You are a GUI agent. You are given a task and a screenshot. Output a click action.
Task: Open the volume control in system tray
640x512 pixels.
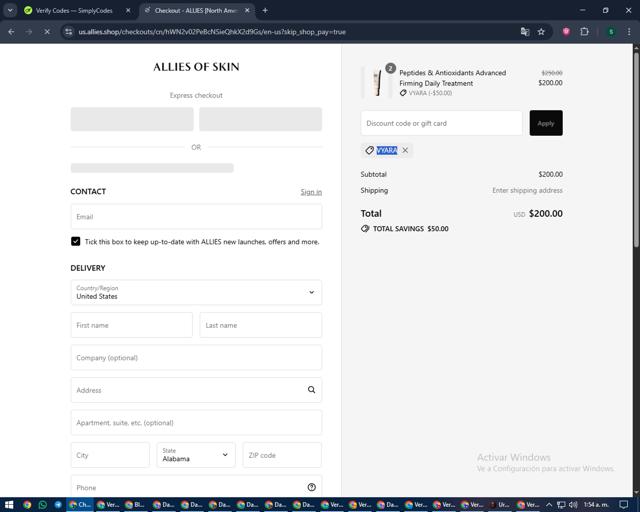573,505
